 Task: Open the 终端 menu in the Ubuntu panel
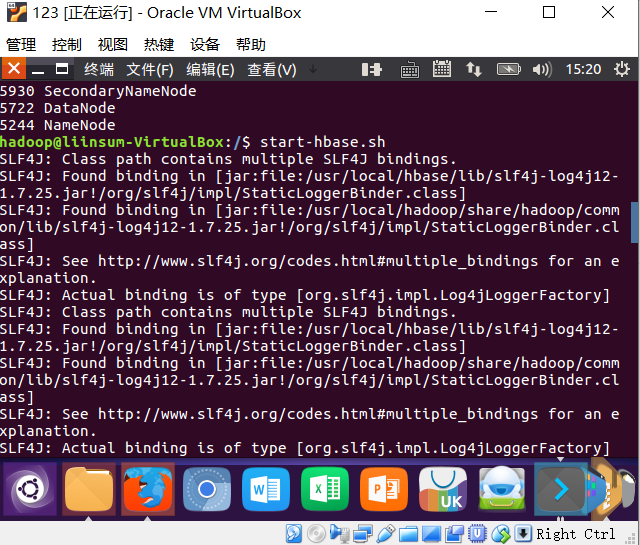pos(99,69)
